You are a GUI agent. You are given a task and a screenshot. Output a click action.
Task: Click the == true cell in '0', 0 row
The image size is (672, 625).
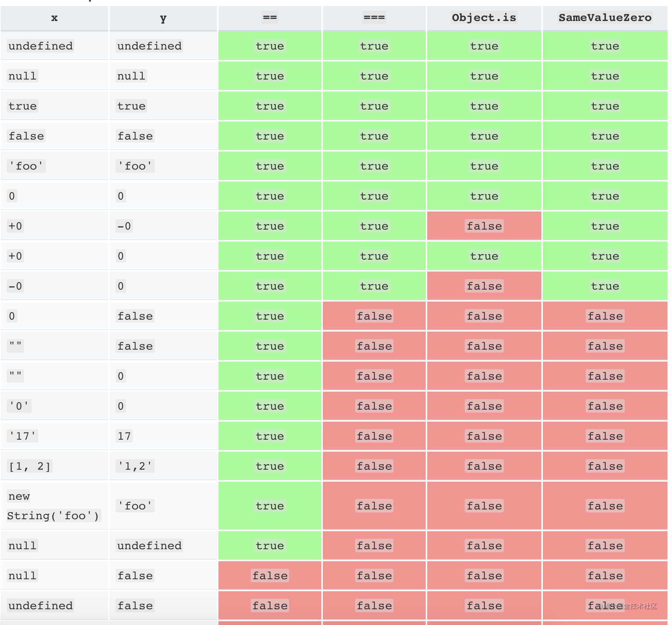(270, 406)
